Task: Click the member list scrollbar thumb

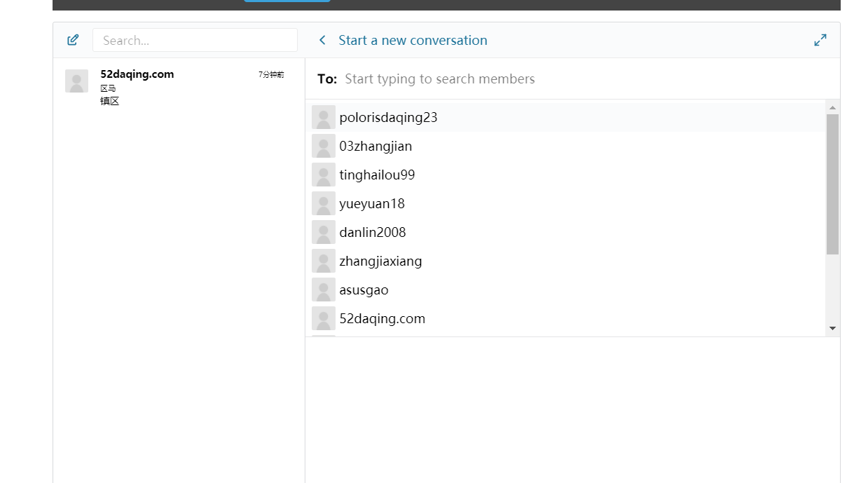Action: tap(832, 182)
